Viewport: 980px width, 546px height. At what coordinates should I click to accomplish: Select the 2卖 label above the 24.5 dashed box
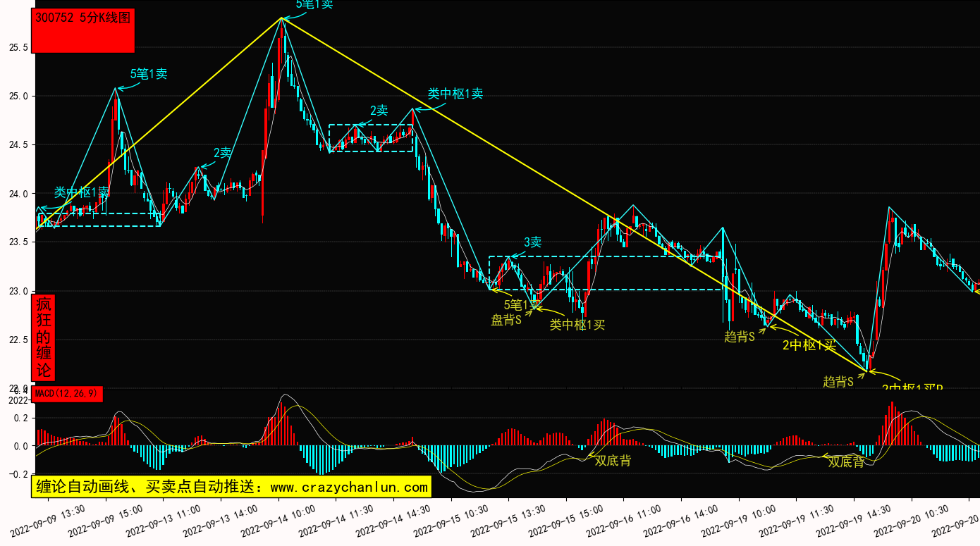(379, 111)
